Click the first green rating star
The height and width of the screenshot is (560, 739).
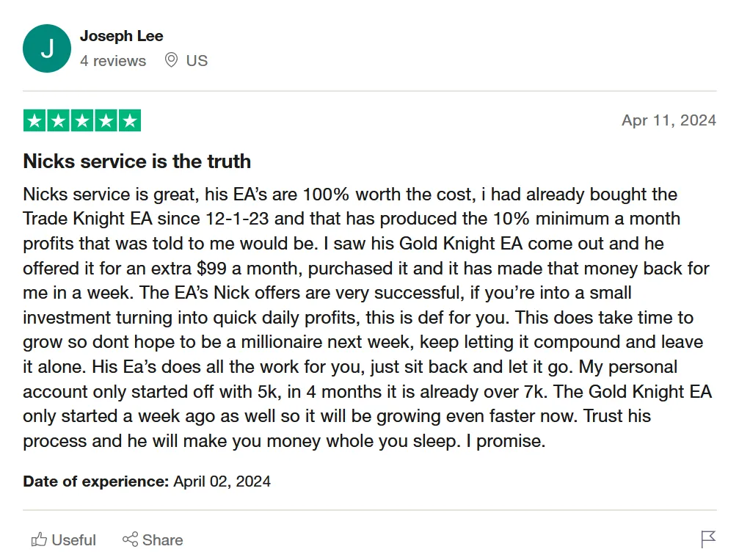[34, 120]
